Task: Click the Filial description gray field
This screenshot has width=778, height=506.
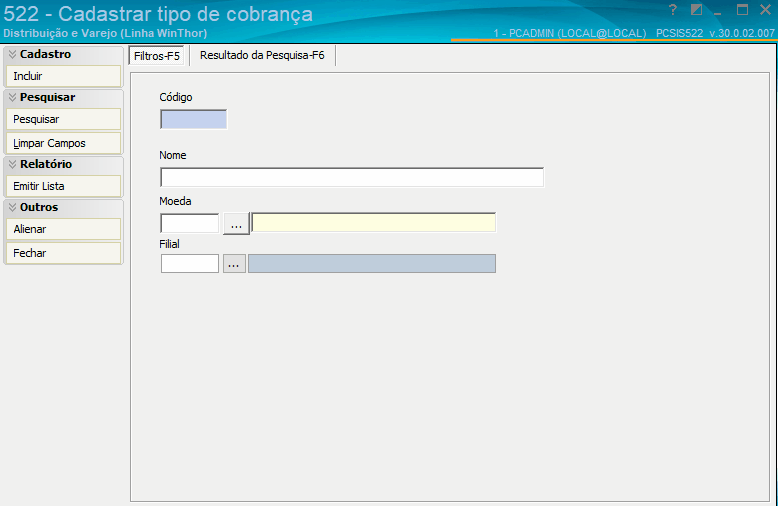Action: (x=372, y=263)
